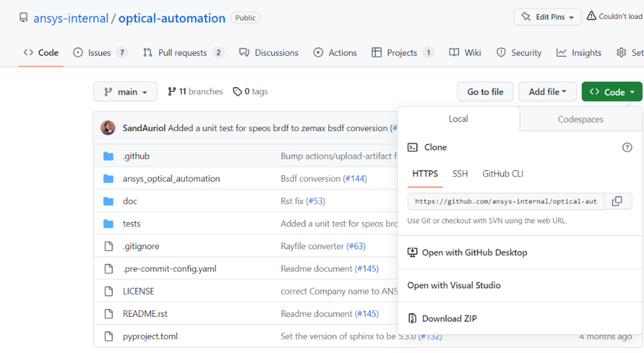Viewport: 644px width, 353px height.
Task: Click SandAuriol's avatar thumbnail
Action: [x=108, y=128]
